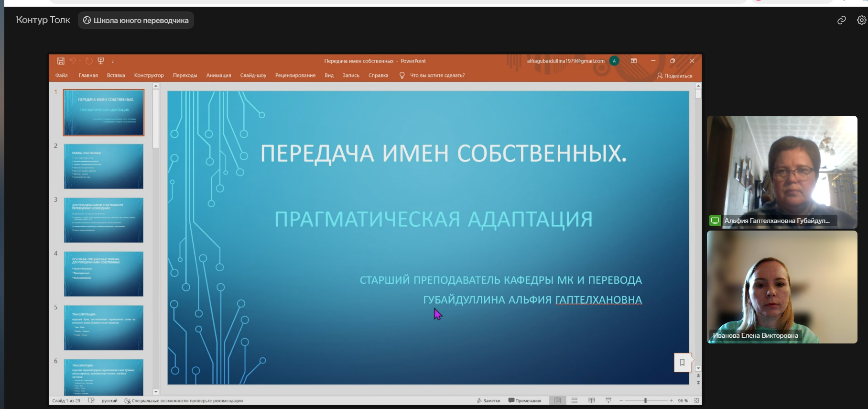The width and height of the screenshot is (868, 409).
Task: Open Kontur Talk settings gear
Action: click(861, 20)
